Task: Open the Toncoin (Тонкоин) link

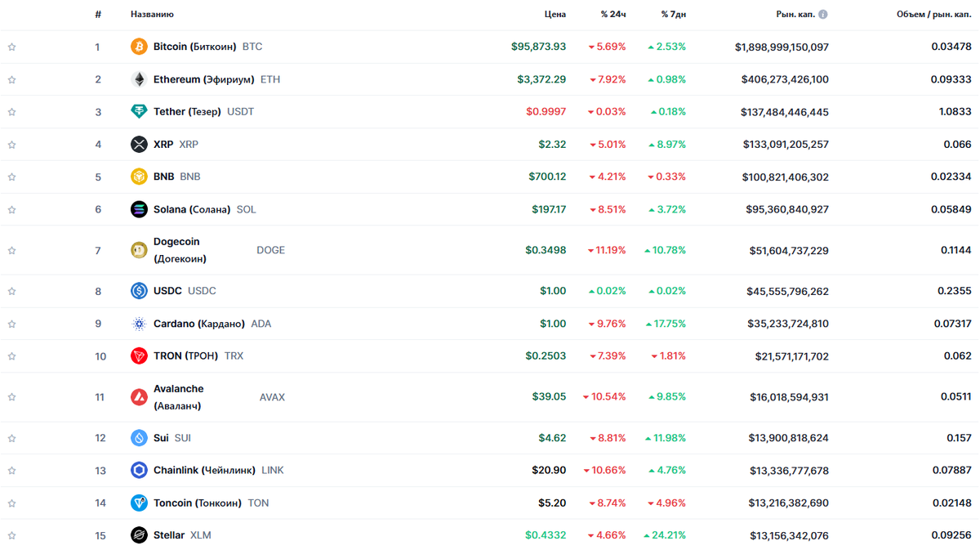Action: point(198,503)
